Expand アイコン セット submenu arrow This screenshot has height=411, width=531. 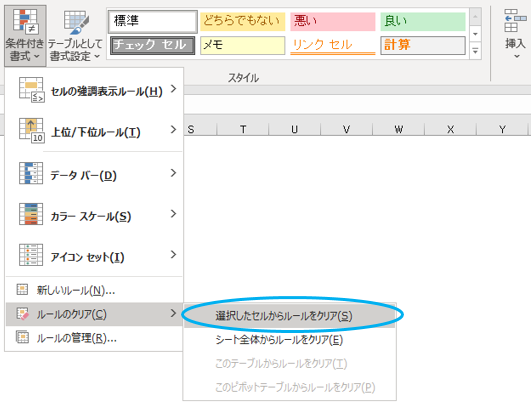173,254
